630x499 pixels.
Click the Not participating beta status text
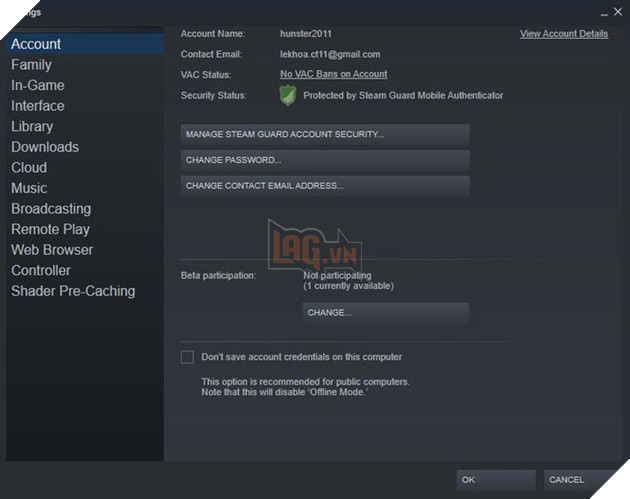pyautogui.click(x=337, y=276)
